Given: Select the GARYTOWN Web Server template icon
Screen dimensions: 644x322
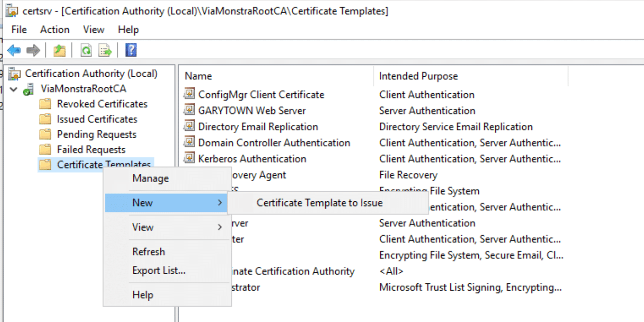Looking at the screenshot, I should click(189, 111).
